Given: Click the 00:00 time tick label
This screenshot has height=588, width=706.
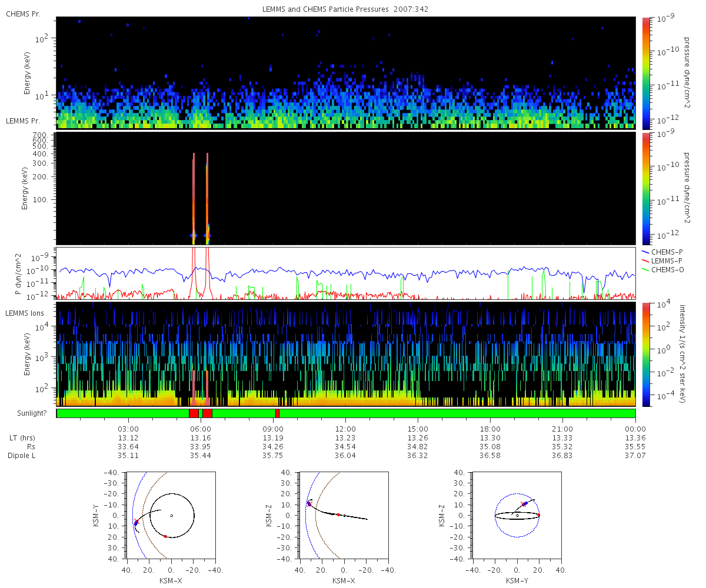Looking at the screenshot, I should coord(635,429).
